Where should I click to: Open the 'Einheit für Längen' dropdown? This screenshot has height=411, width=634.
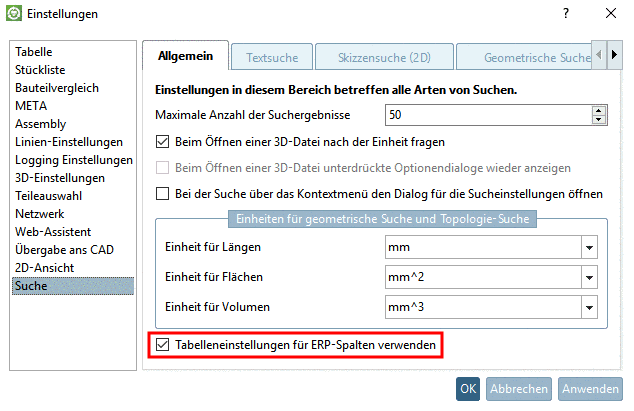point(589,247)
